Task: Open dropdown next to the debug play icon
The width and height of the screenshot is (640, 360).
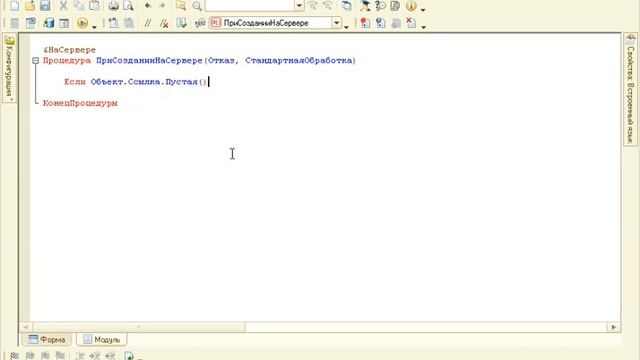Action: pyautogui.click(x=94, y=27)
